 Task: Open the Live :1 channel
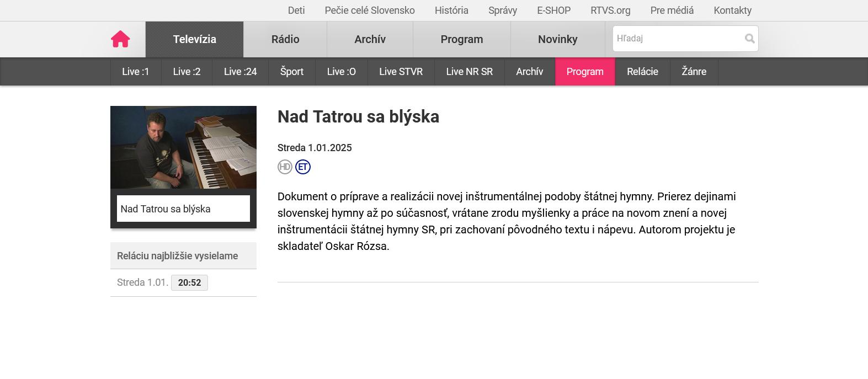click(136, 72)
